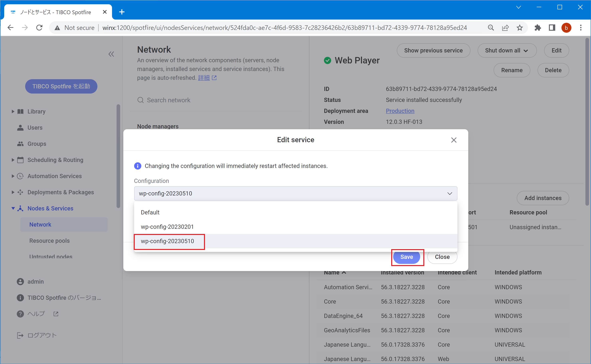
Task: Open Network in the sidebar
Action: (64, 225)
